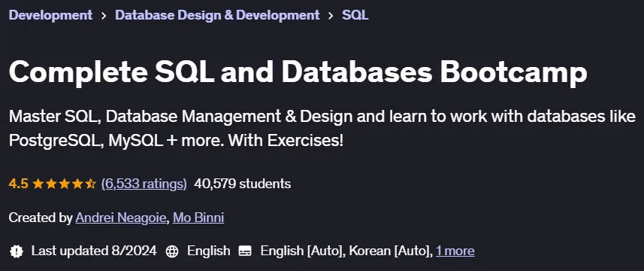
Task: Click the globe language icon
Action: pyautogui.click(x=172, y=251)
